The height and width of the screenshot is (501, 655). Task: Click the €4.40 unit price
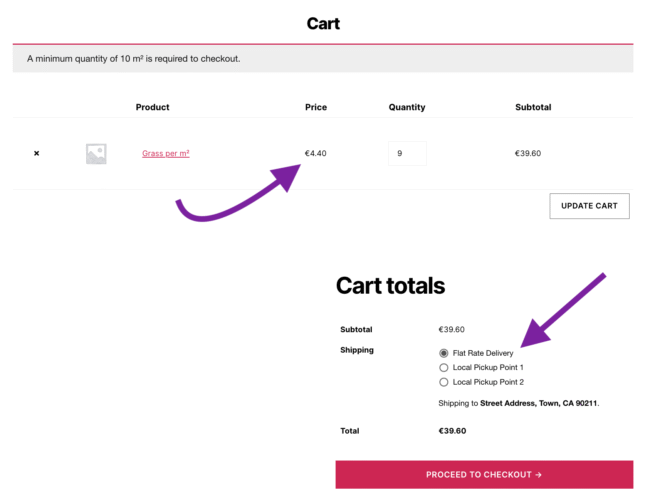[316, 154]
